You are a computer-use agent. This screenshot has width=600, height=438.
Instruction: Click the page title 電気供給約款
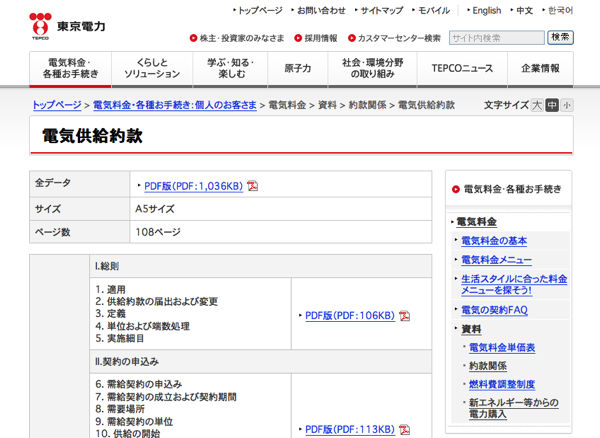(92, 136)
